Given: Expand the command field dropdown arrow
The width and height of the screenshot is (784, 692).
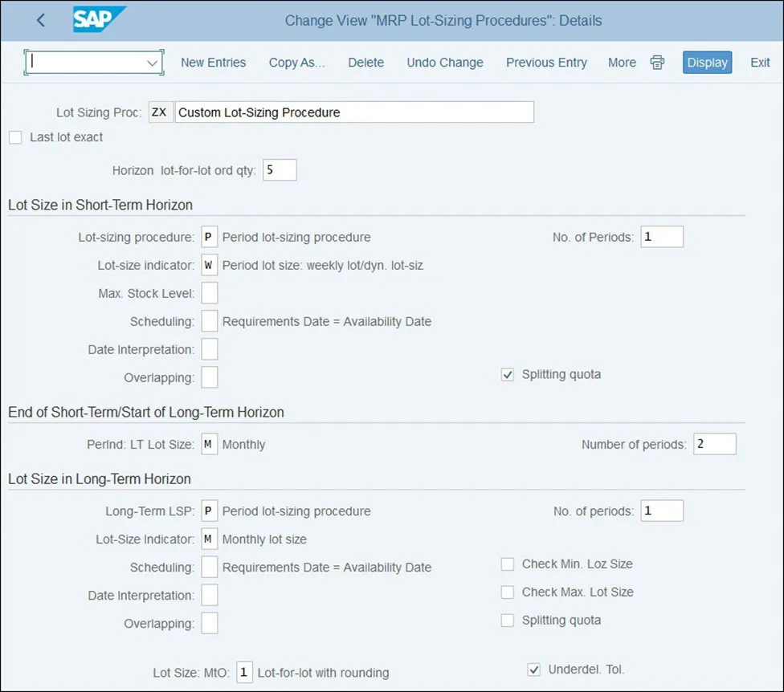Looking at the screenshot, I should coord(152,63).
